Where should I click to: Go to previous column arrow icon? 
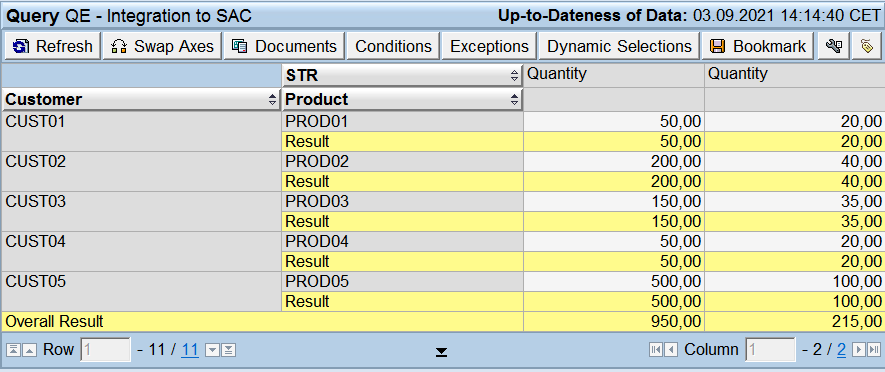pos(671,350)
